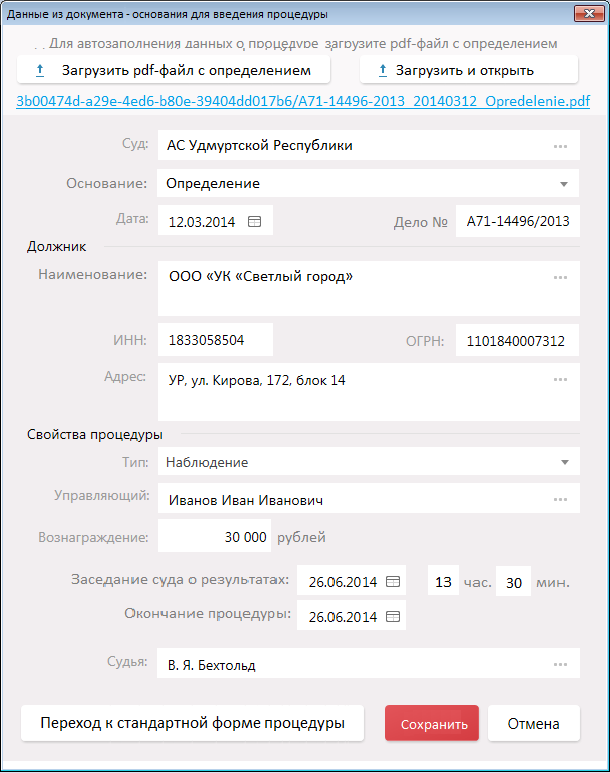Click the Дело № input field
610x773 pixels.
pyautogui.click(x=517, y=222)
